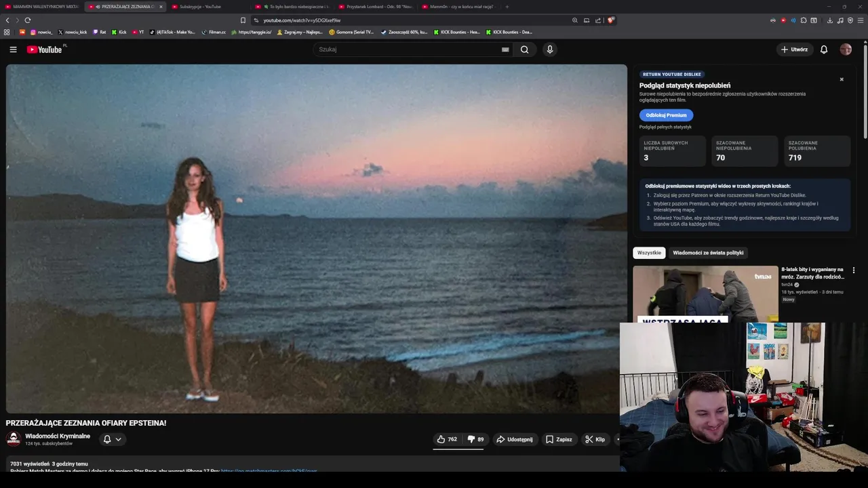Open the VPN shield icon in toolbar
Image resolution: width=868 pixels, height=488 pixels.
tap(850, 20)
